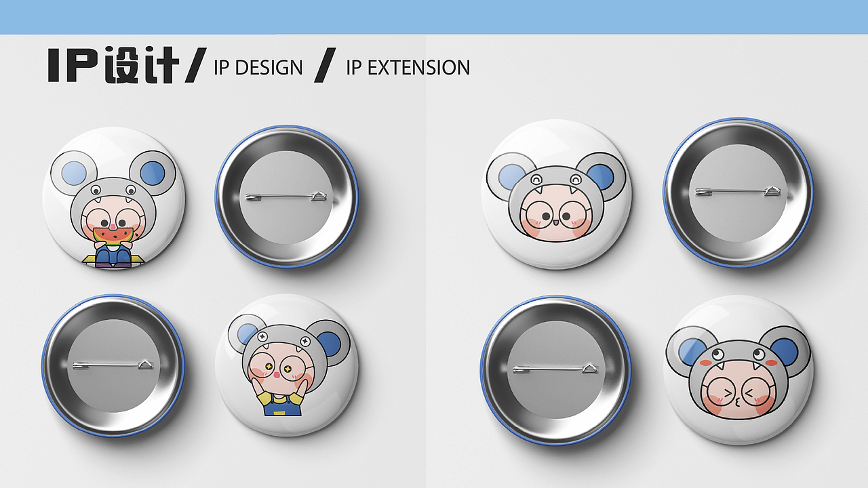Screen dimensions: 868x488
Task: Click the metal badge back beside watermelon badge
Action: pos(287,197)
